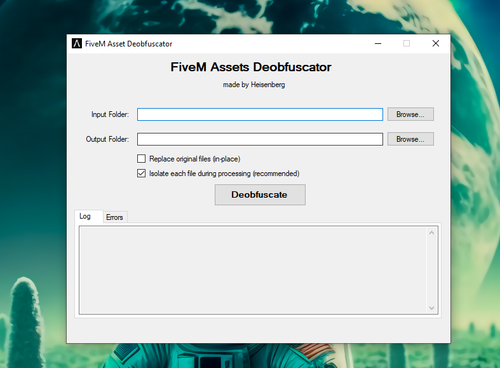Screen dimensions: 500x368
Task: Focus the Output Folder text field
Action: [260, 139]
